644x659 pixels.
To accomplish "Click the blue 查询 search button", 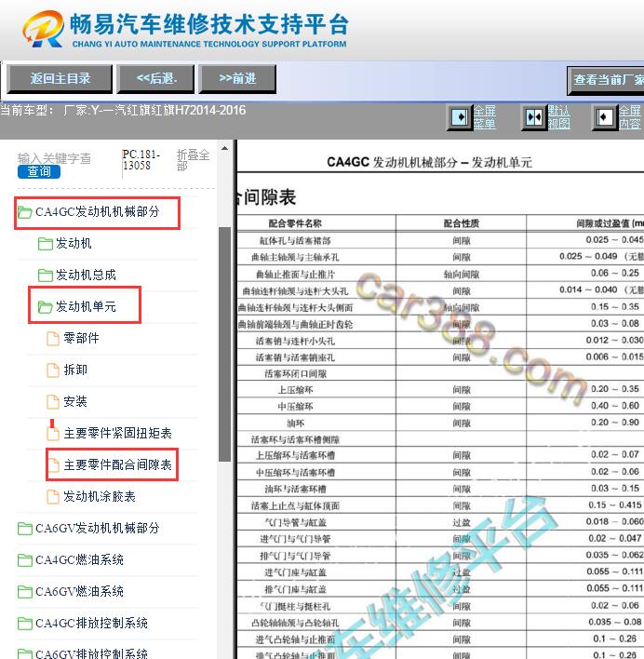I will (39, 171).
